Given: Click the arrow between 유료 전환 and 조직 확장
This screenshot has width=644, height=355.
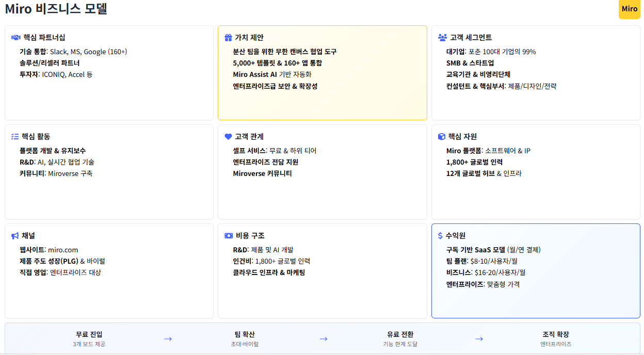Looking at the screenshot, I should point(479,339).
